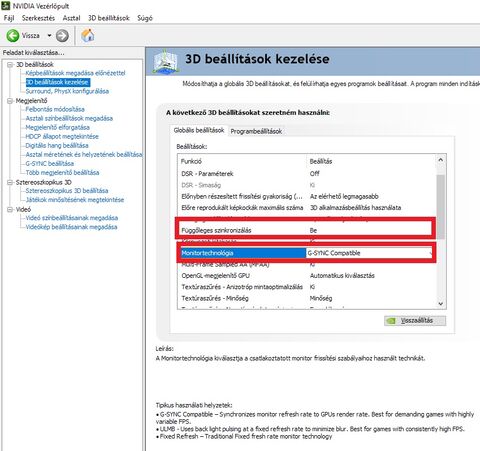Open the G-SYNC Compatible dropdown
Screen dimensions: 480x451
(370, 253)
